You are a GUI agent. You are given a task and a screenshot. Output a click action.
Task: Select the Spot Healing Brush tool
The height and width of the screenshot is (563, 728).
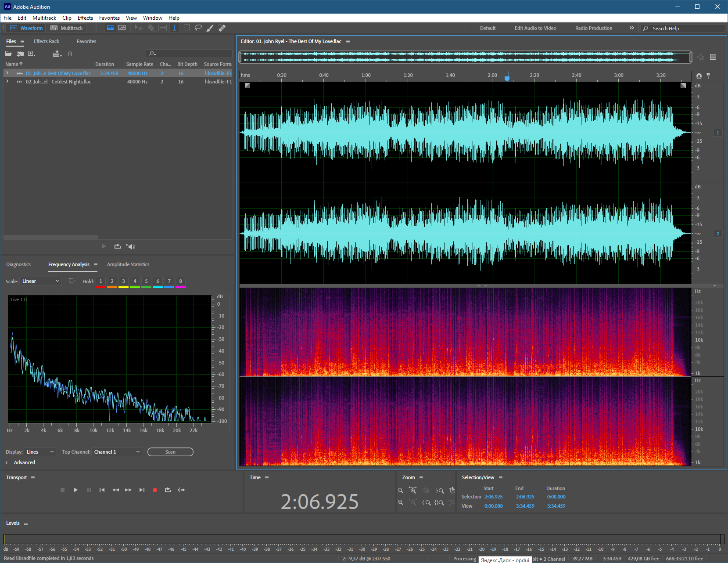pyautogui.click(x=222, y=28)
